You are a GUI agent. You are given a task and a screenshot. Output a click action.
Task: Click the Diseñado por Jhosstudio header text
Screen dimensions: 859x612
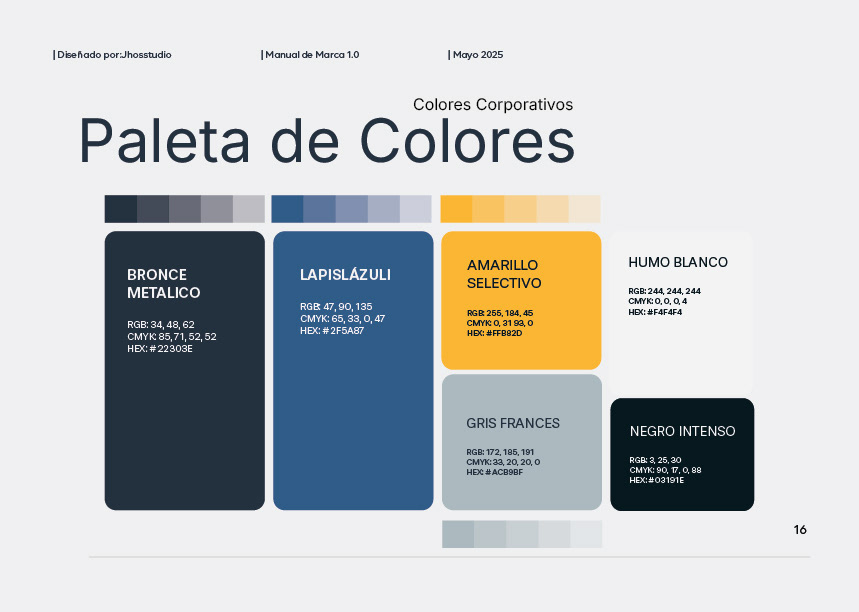[112, 55]
